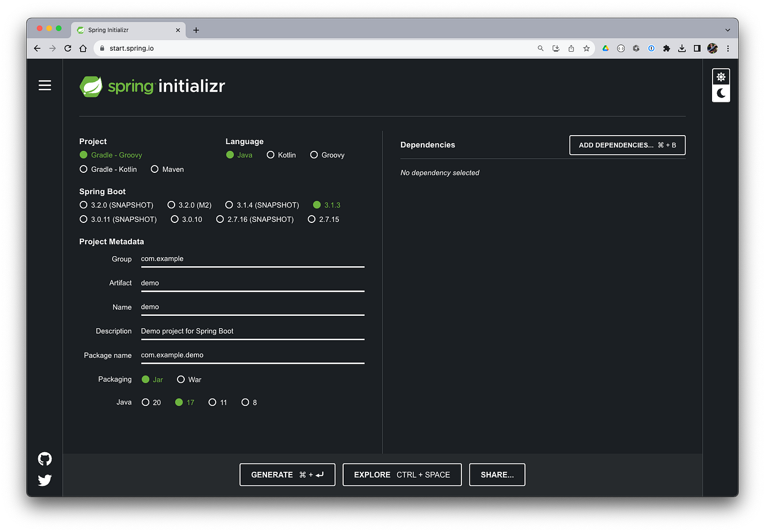Open a new browser tab

196,30
